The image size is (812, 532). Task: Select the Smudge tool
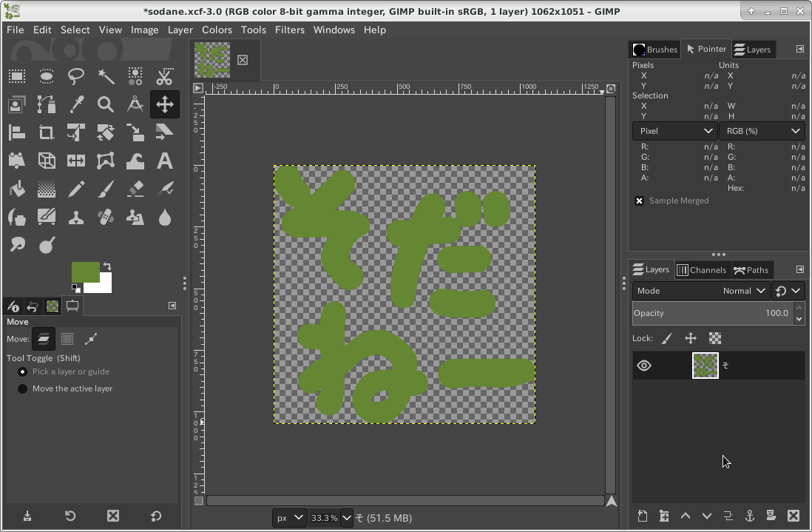coord(17,245)
